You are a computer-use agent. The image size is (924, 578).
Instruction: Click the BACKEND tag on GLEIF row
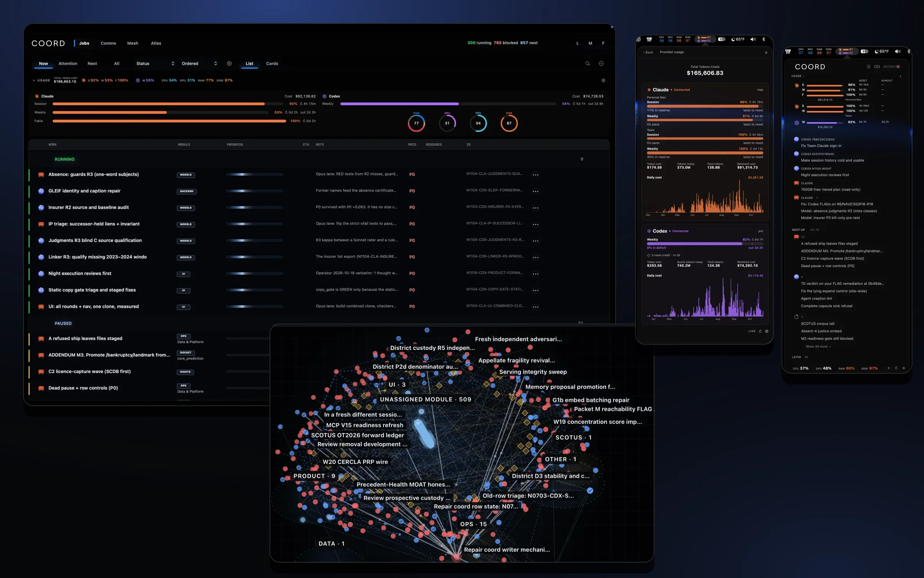point(186,191)
